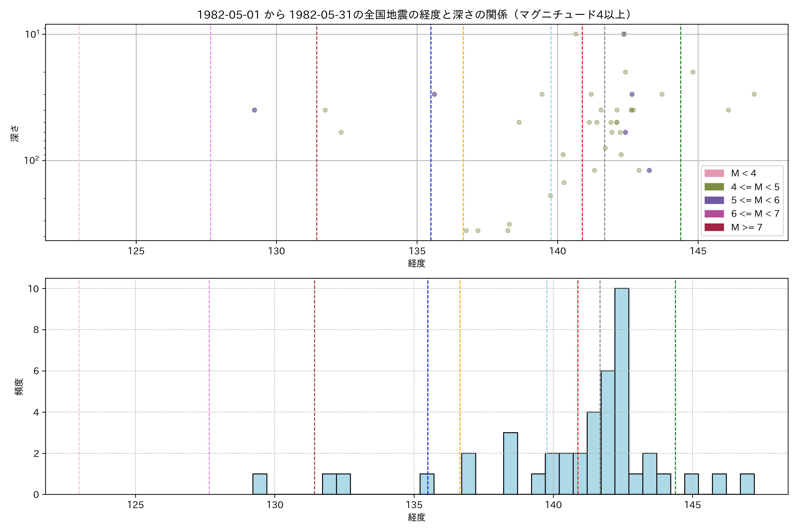Click the histogram bar with frequency 4
The image size is (798, 532).
pos(594,453)
